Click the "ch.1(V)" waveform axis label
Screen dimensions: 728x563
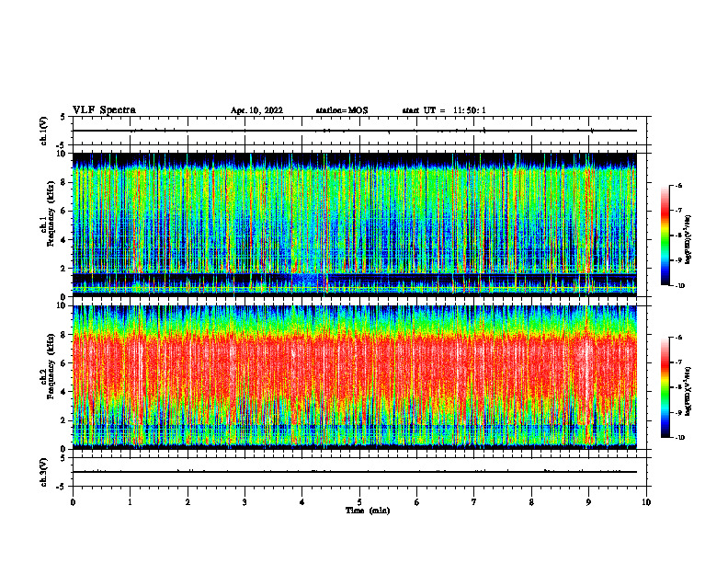point(44,131)
